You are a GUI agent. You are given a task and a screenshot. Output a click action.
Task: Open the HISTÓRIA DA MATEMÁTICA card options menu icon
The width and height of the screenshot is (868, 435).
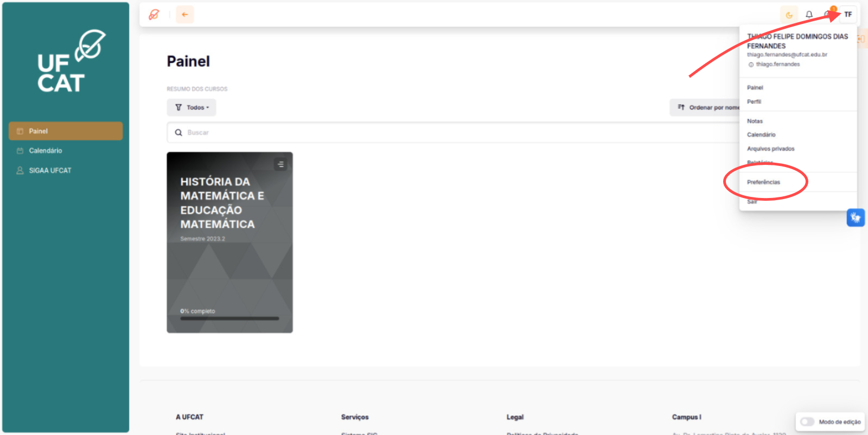280,164
